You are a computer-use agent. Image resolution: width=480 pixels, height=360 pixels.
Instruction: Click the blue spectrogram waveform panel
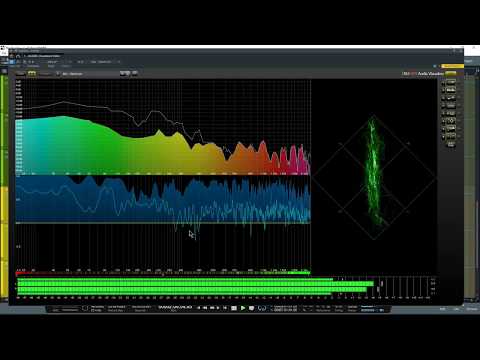[163, 199]
